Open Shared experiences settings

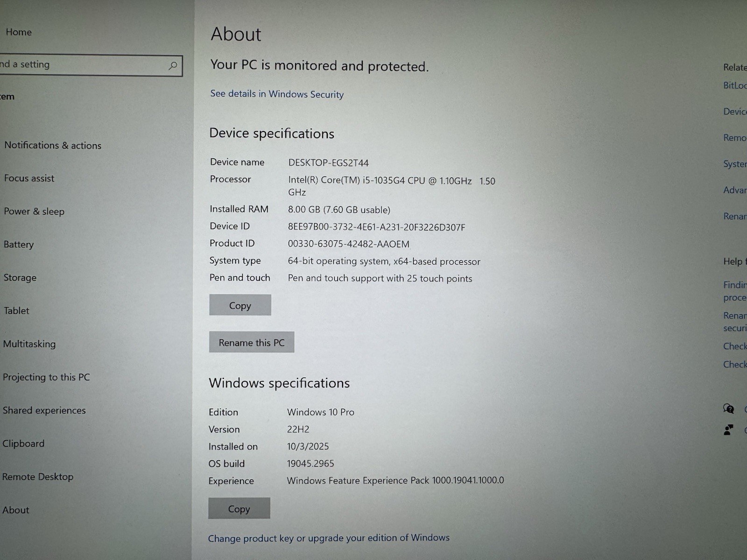[44, 410]
